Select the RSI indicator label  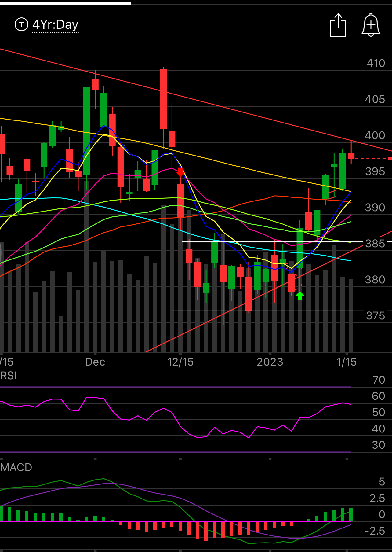click(8, 376)
